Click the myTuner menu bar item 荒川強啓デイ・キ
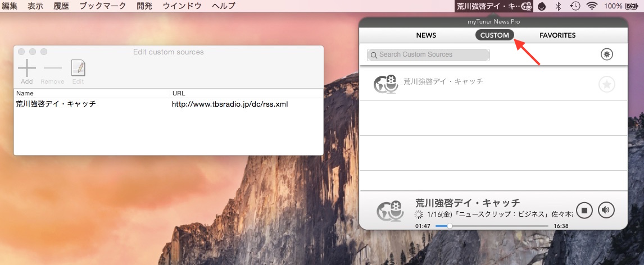This screenshot has height=265, width=644. 494,6
